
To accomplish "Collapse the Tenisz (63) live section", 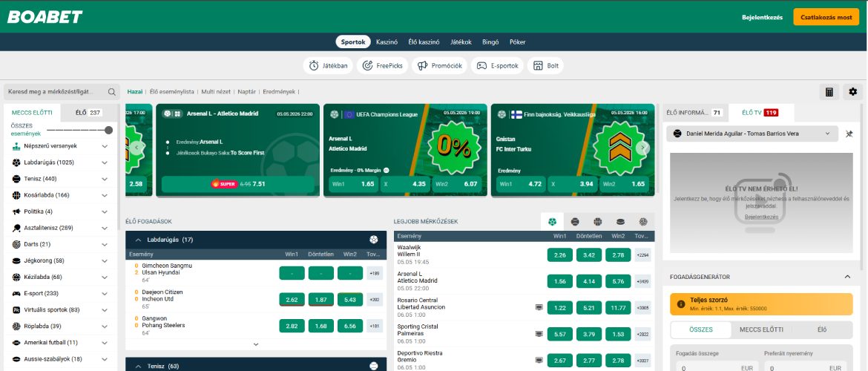I will [139, 366].
